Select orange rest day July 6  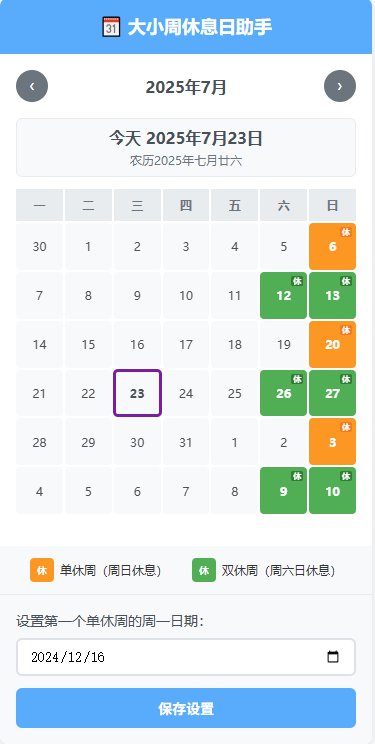pos(332,247)
